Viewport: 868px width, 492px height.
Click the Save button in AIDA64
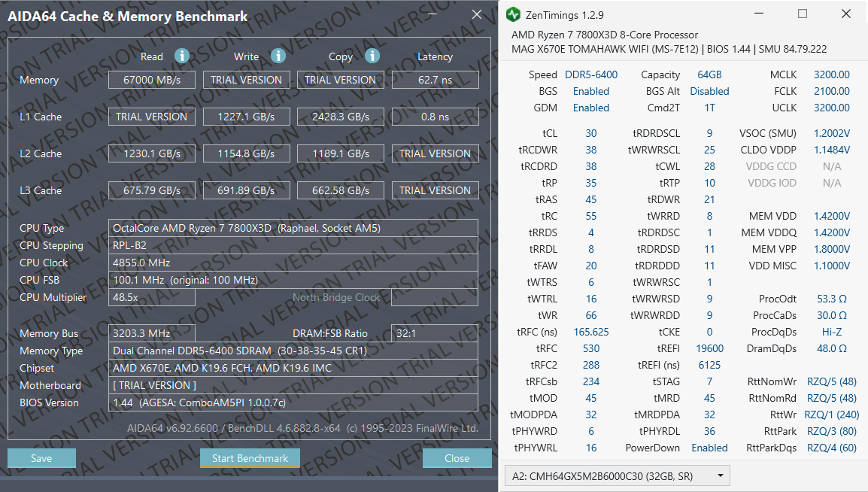[41, 458]
